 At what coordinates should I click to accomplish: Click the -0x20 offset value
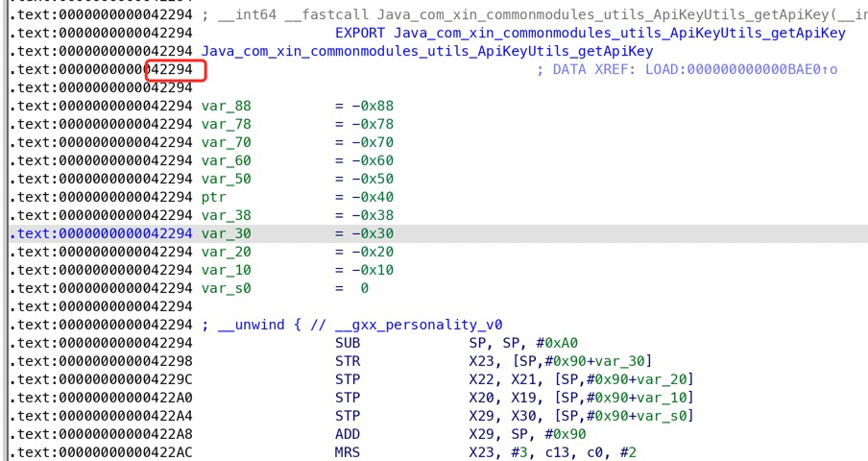[373, 252]
